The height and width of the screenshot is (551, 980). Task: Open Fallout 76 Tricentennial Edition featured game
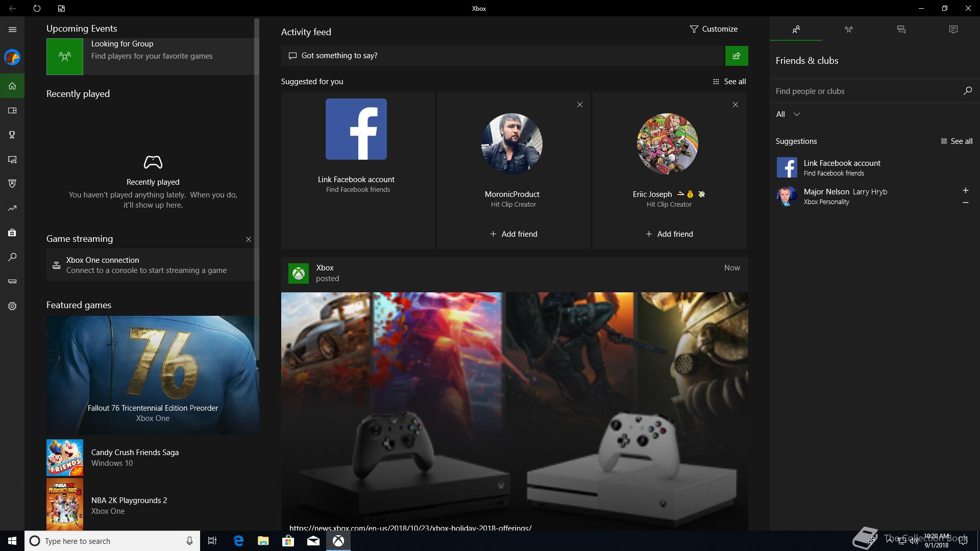153,375
